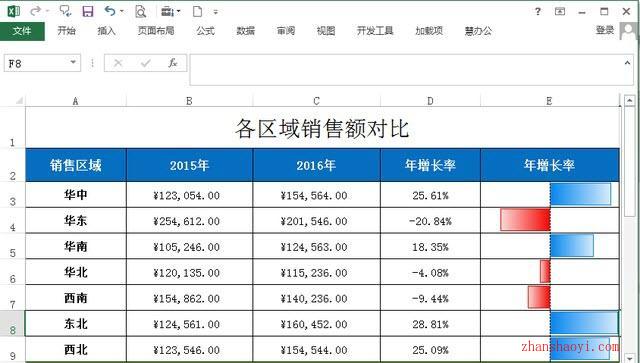Open the Help question mark icon
640x363 pixels.
pos(538,11)
